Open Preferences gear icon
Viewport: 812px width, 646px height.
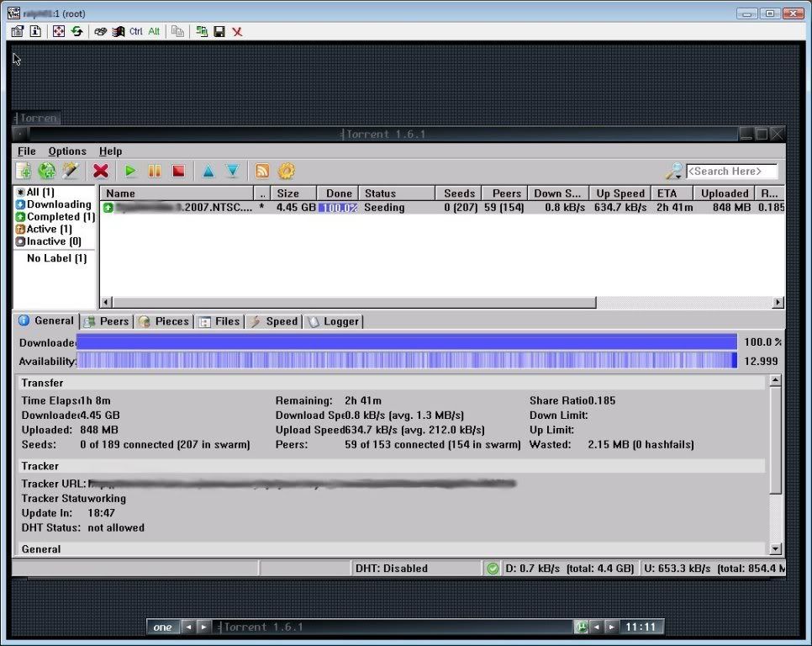[287, 171]
